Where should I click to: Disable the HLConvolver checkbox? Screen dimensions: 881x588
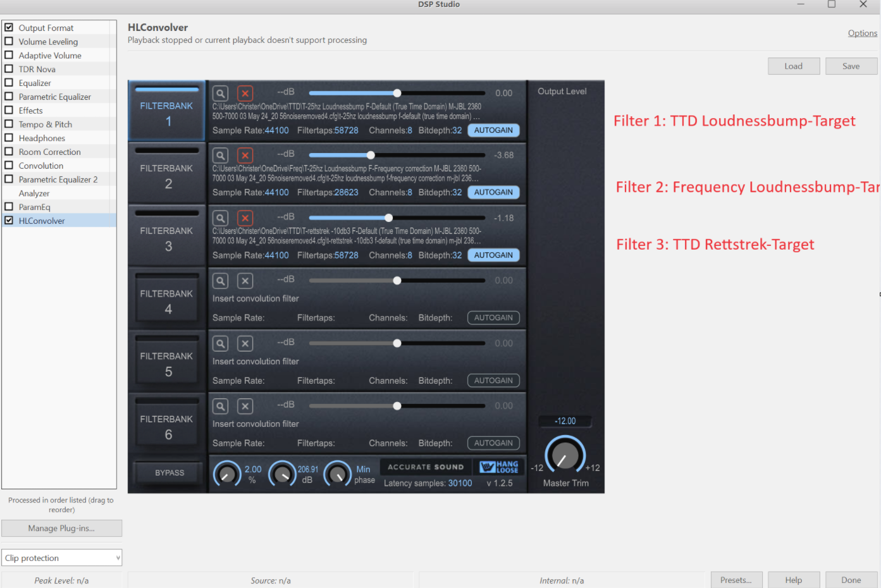(9, 221)
